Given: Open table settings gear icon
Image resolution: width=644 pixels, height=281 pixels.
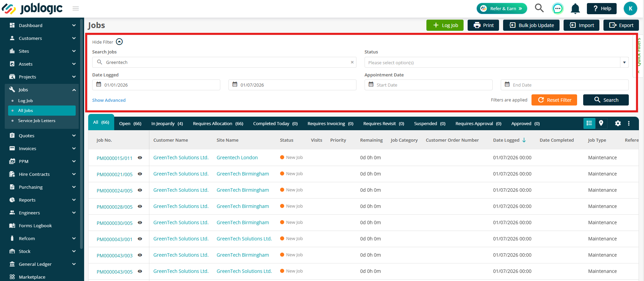Looking at the screenshot, I should pyautogui.click(x=618, y=123).
